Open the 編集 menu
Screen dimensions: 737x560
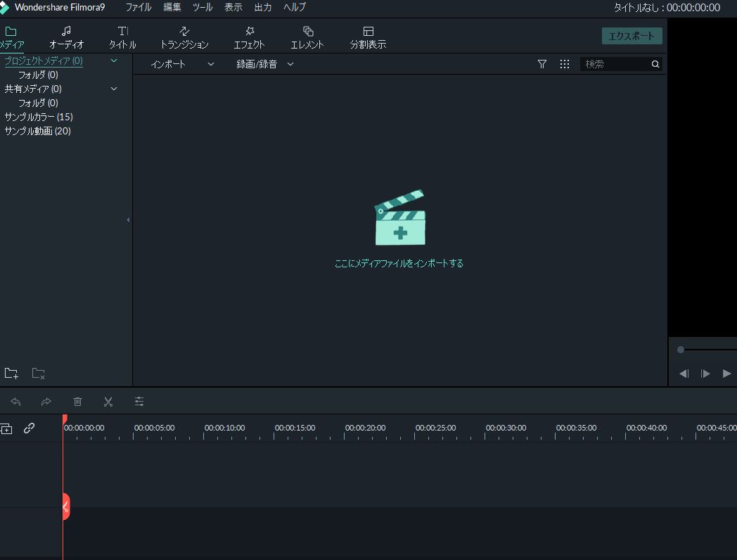pyautogui.click(x=172, y=7)
